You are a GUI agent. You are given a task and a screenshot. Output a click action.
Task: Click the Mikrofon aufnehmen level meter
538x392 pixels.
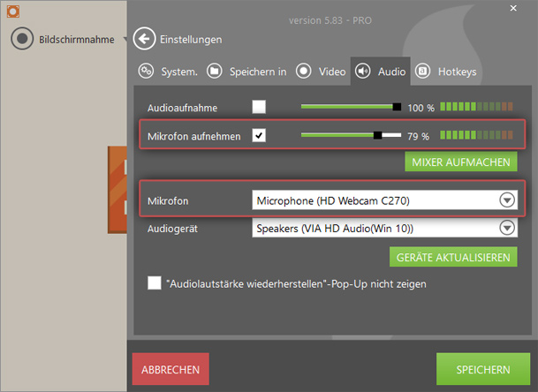point(476,135)
